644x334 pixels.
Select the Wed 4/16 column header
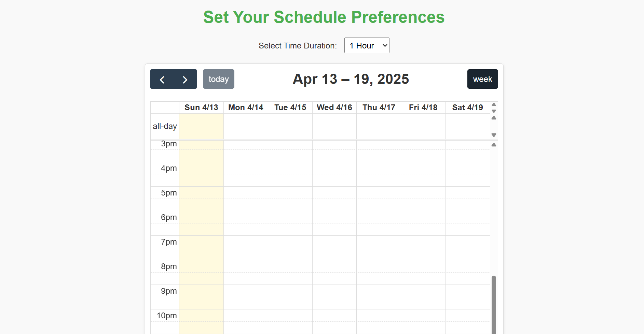(334, 107)
